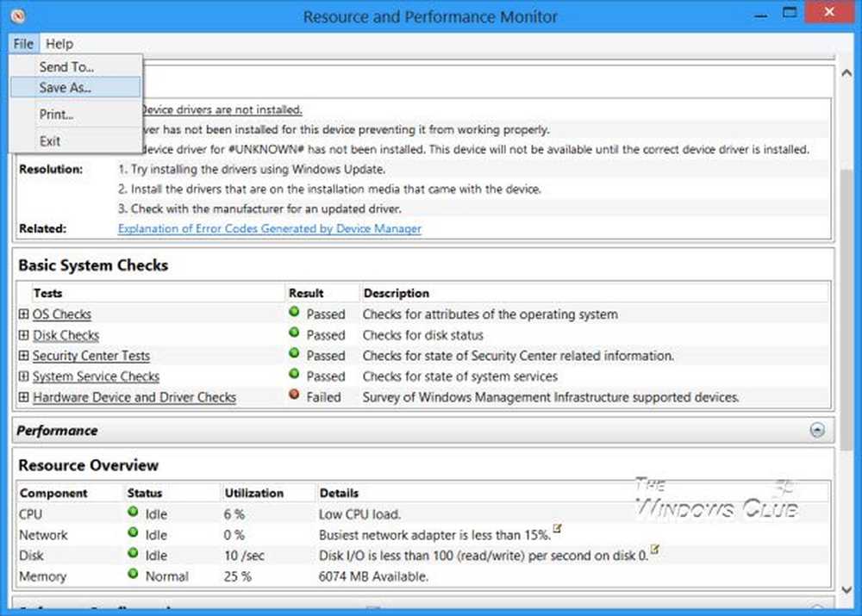Click the Utilization column header

click(x=254, y=494)
